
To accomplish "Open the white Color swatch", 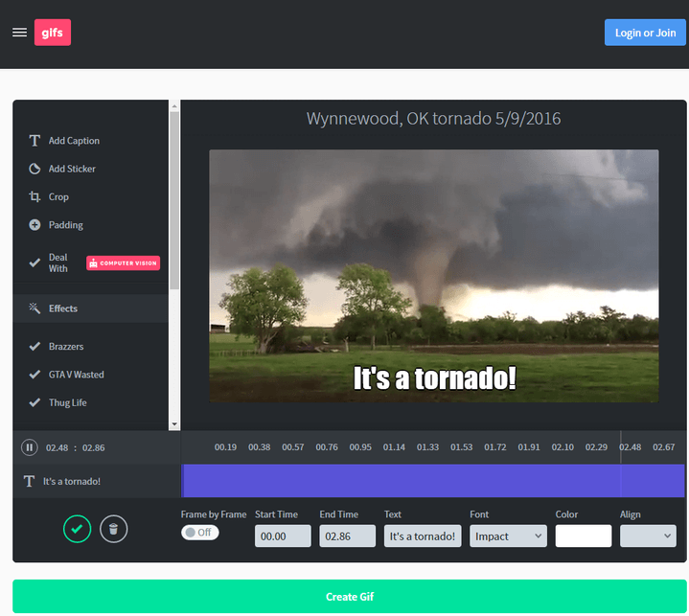I will [583, 536].
